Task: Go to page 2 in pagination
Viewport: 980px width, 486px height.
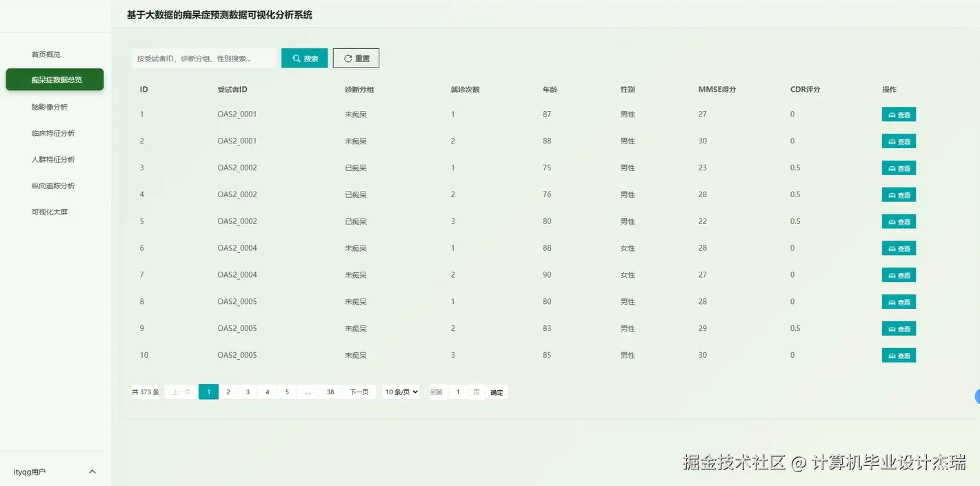Action: (228, 392)
